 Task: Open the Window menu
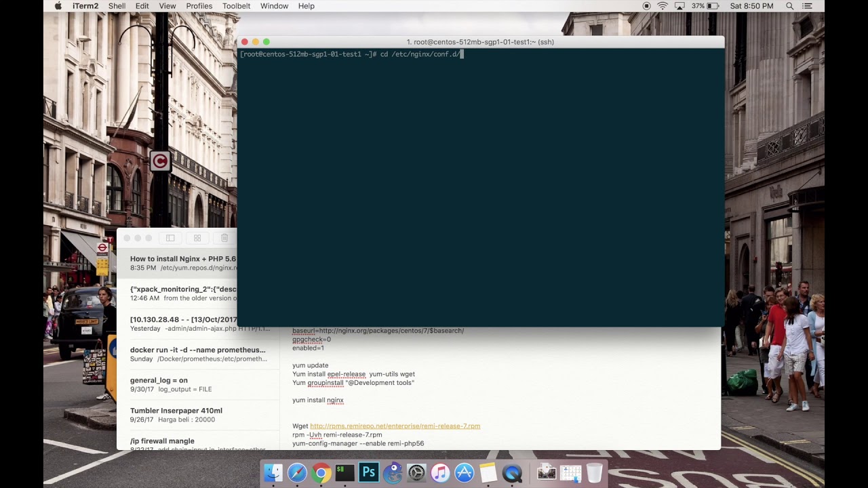coord(274,6)
